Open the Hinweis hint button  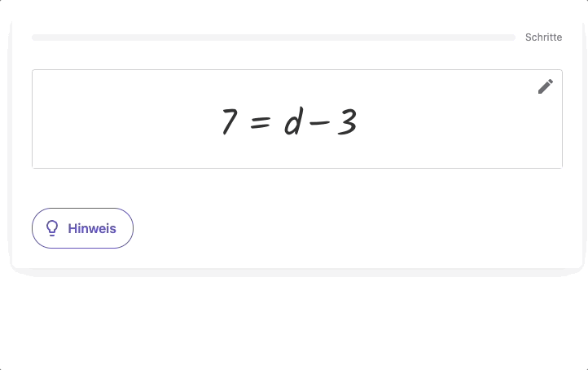[x=82, y=228]
